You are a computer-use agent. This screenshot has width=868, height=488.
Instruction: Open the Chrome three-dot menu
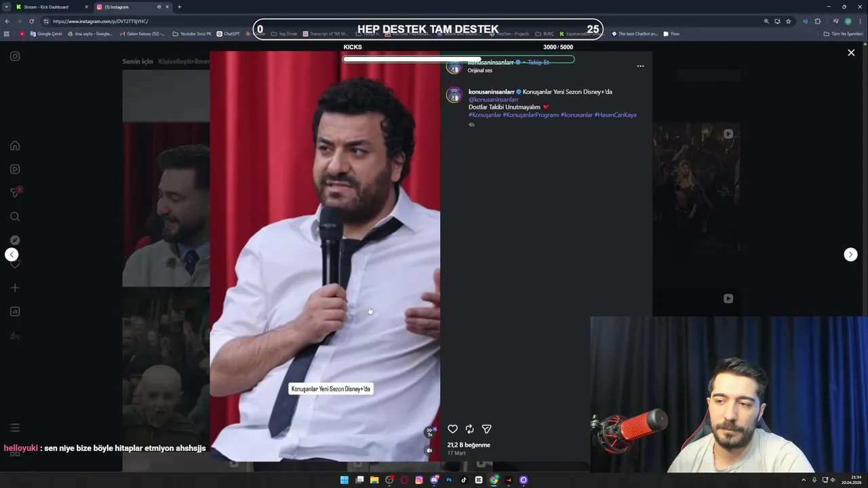coord(861,21)
